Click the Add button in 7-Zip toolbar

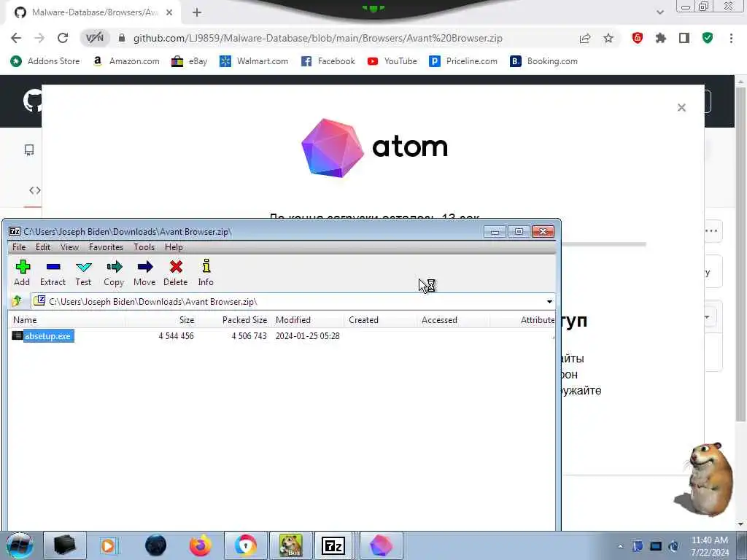(22, 273)
